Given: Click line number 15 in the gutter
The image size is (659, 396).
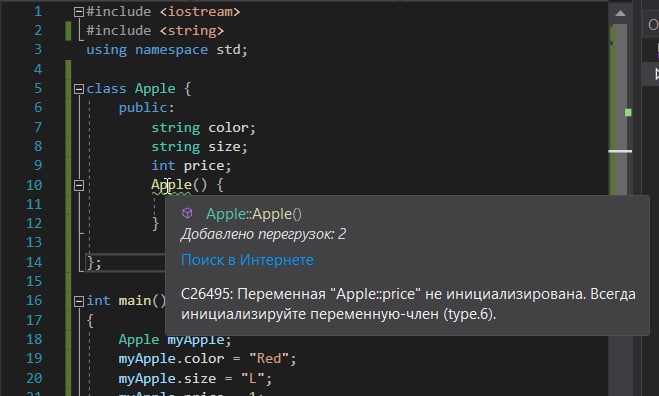Looking at the screenshot, I should tap(34, 281).
